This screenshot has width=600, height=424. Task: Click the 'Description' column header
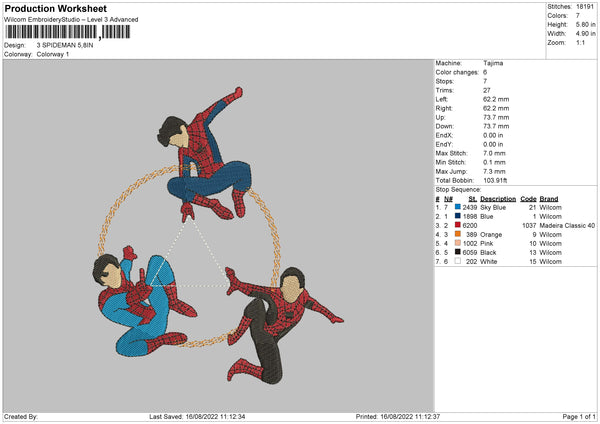coord(498,199)
